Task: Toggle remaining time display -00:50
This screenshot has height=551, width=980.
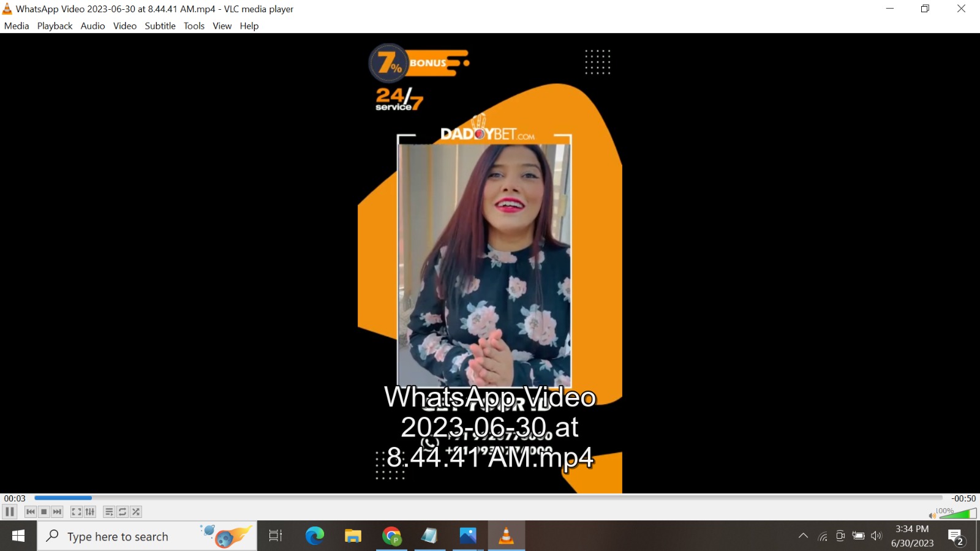Action: 963,498
